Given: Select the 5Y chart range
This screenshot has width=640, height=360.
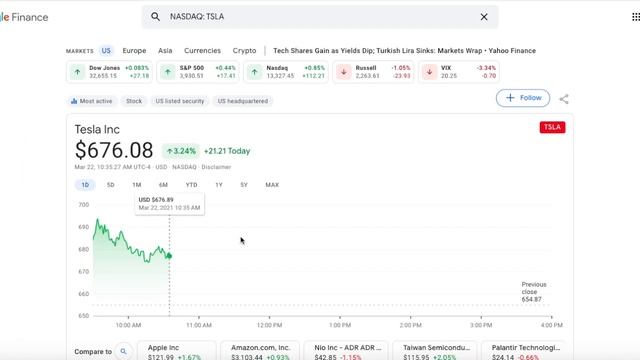Looking at the screenshot, I should coord(244,185).
